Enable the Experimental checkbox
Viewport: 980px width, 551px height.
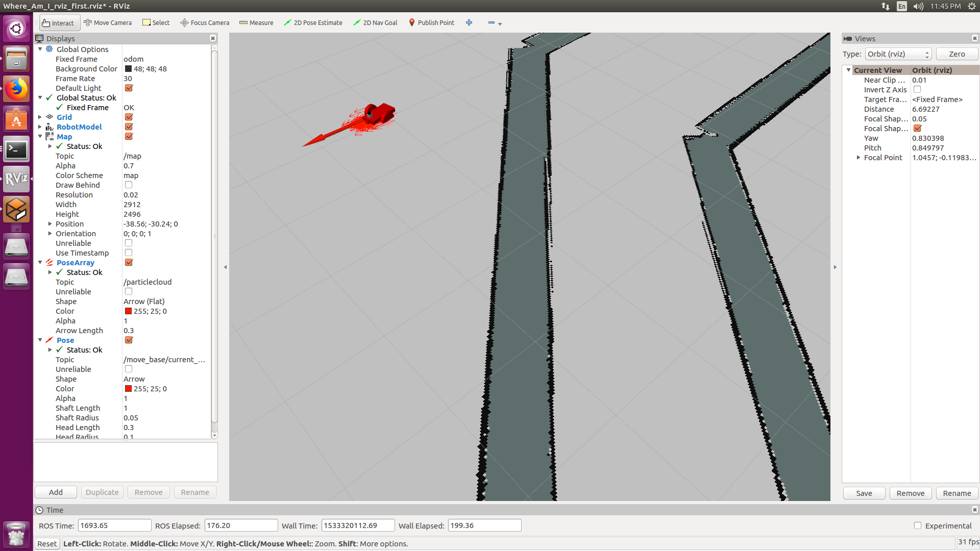(x=918, y=525)
